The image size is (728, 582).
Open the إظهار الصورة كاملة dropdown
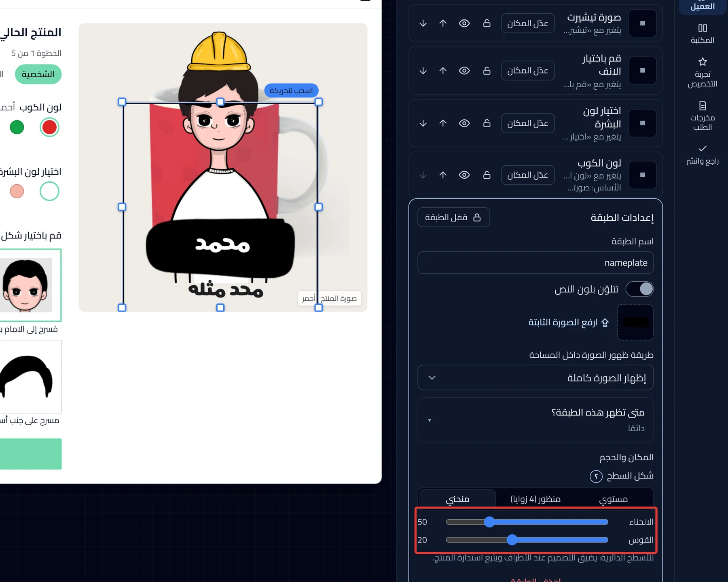[535, 377]
